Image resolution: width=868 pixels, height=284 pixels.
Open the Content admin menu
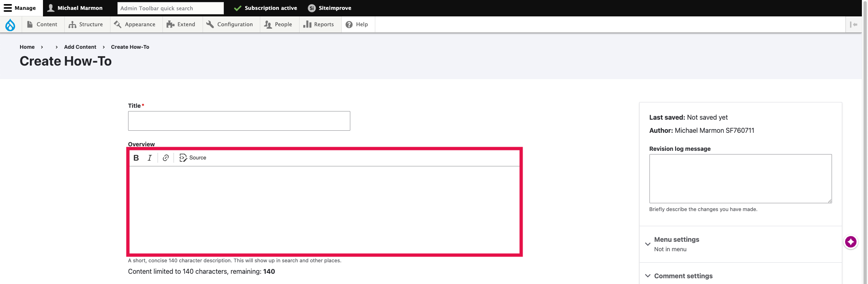[42, 25]
